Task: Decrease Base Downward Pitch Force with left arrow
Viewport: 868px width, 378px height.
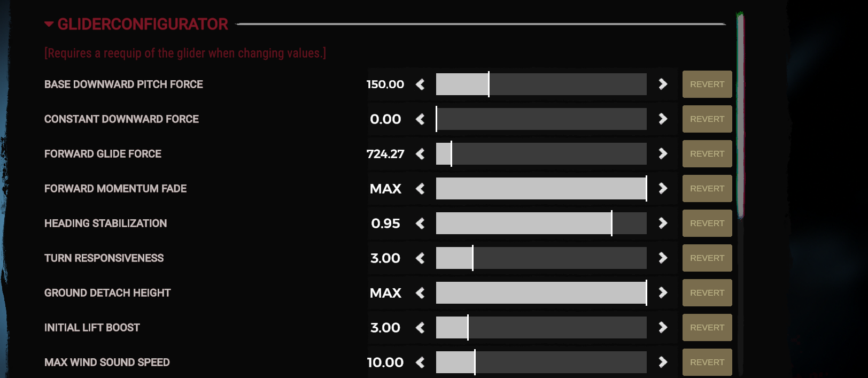Action: coord(420,84)
